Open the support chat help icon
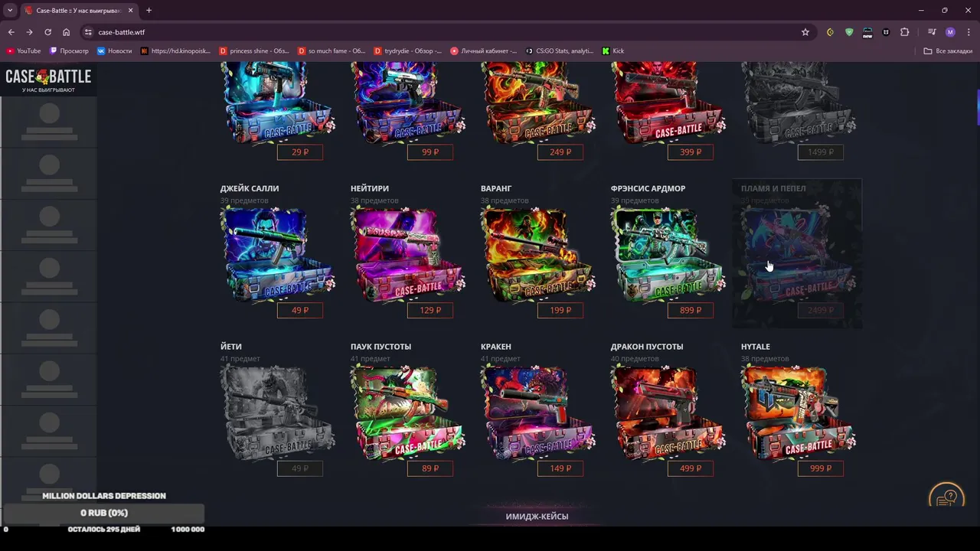This screenshot has height=551, width=980. tap(947, 496)
